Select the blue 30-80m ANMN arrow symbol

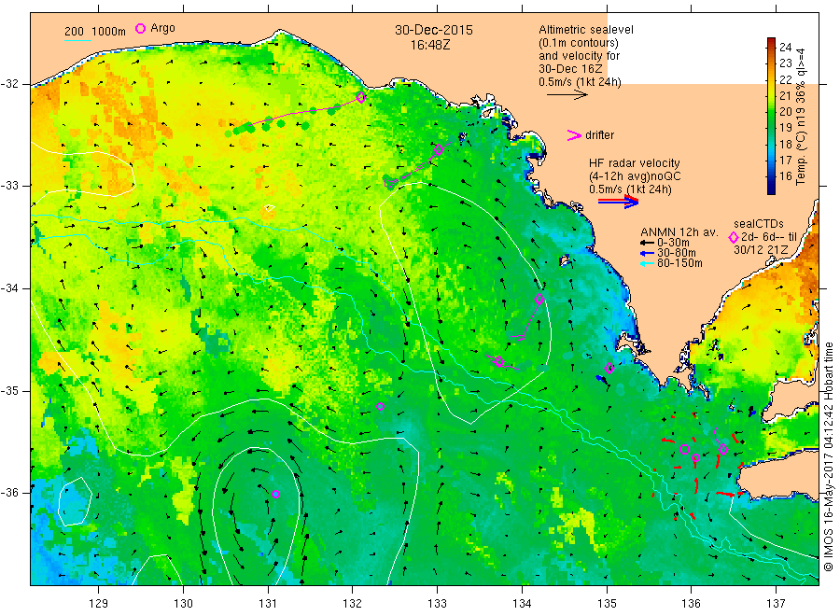pyautogui.click(x=647, y=253)
